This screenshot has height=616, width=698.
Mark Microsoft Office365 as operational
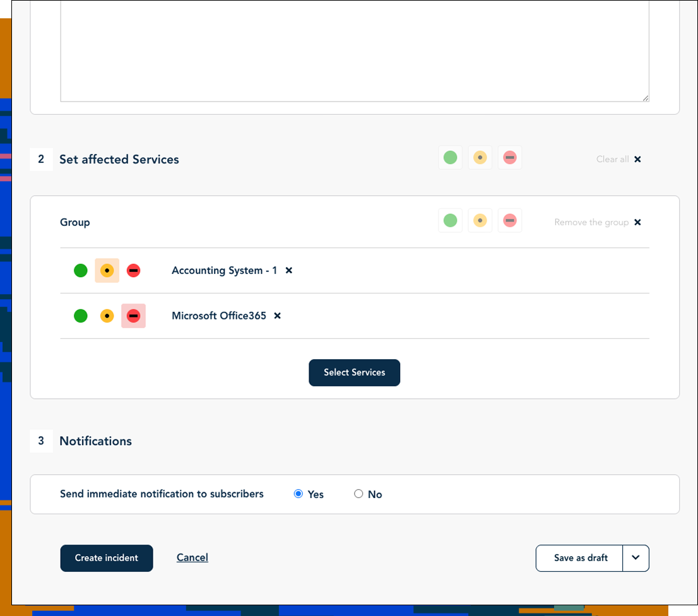pyautogui.click(x=80, y=316)
